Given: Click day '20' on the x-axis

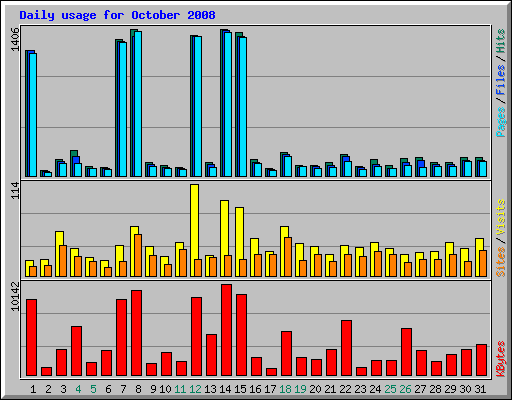Looking at the screenshot, I should click(x=316, y=389).
